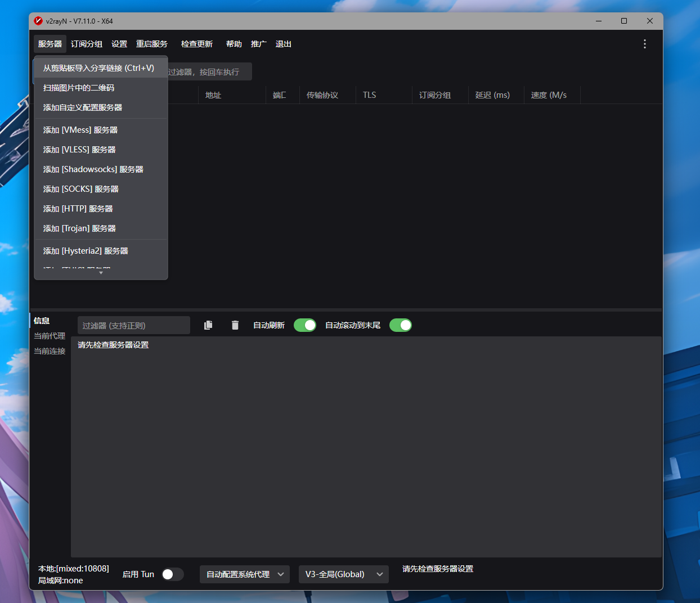Image resolution: width=700 pixels, height=603 pixels.
Task: Click 检查更新 to check updates
Action: coord(197,44)
